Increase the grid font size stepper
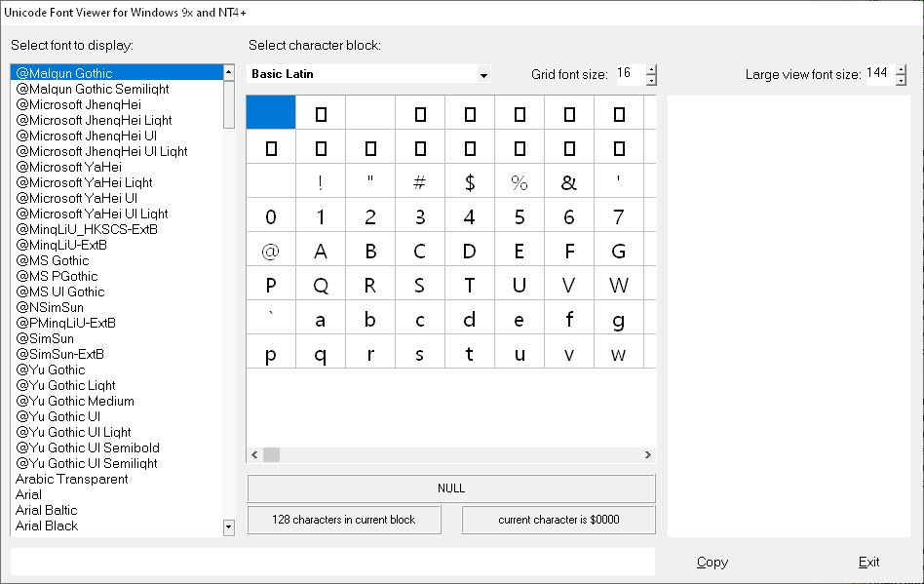The width and height of the screenshot is (924, 584). (651, 69)
